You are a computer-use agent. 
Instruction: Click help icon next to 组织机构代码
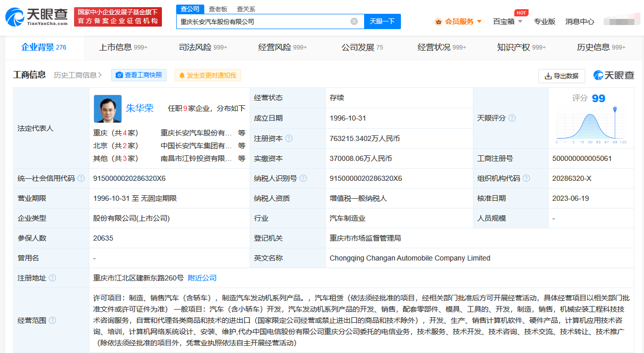(x=527, y=178)
